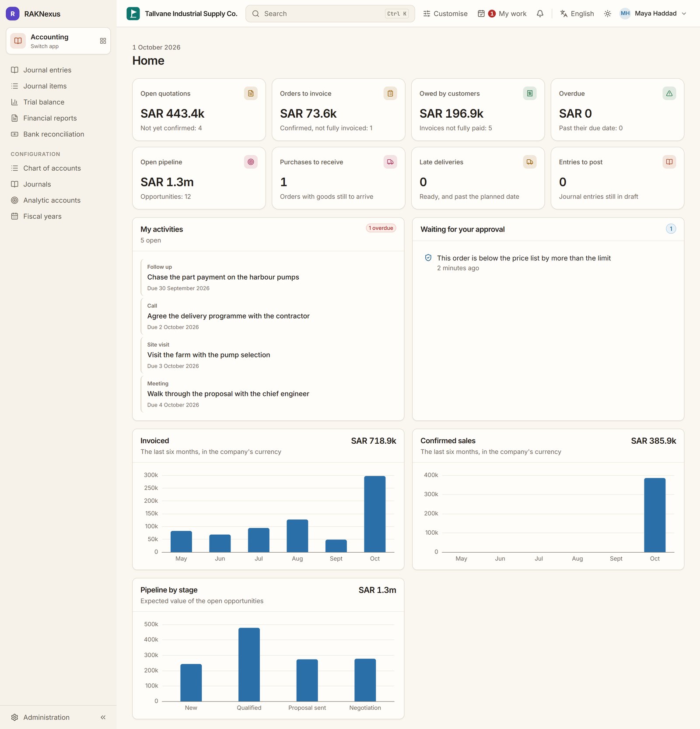The height and width of the screenshot is (729, 700).
Task: Open the app switcher grid icon
Action: click(103, 41)
